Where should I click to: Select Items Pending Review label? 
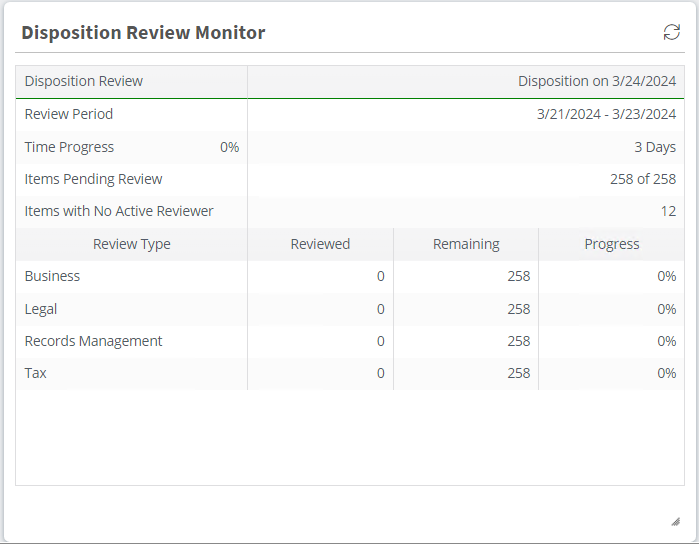point(93,179)
